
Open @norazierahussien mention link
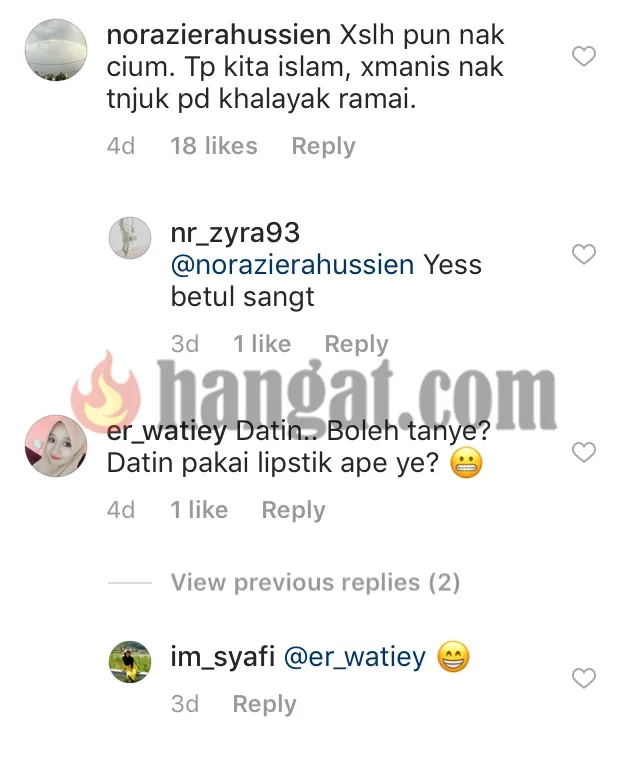click(293, 265)
